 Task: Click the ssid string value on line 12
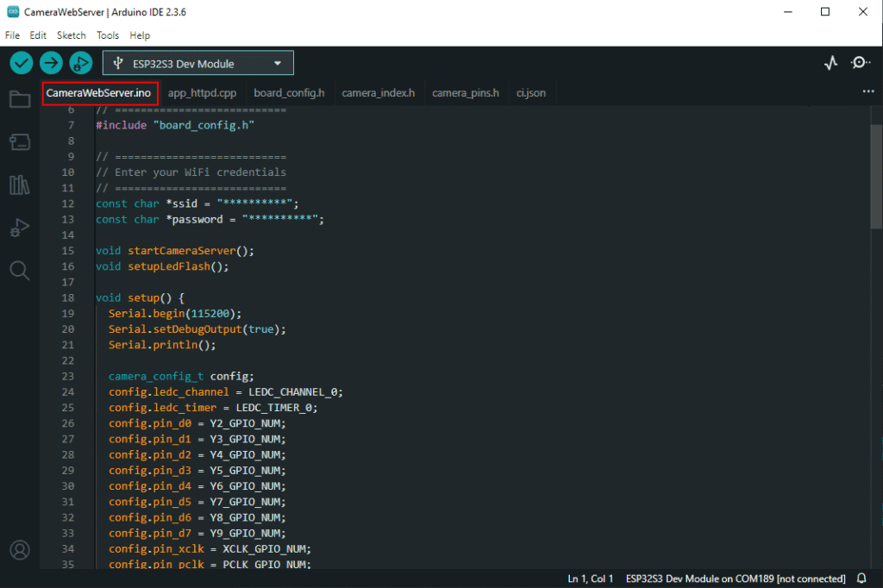pyautogui.click(x=254, y=203)
